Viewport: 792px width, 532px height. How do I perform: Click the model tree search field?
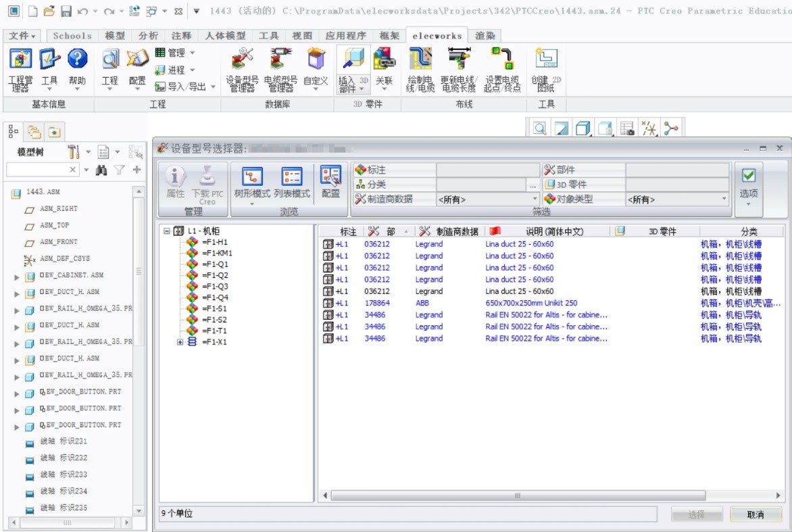point(37,170)
